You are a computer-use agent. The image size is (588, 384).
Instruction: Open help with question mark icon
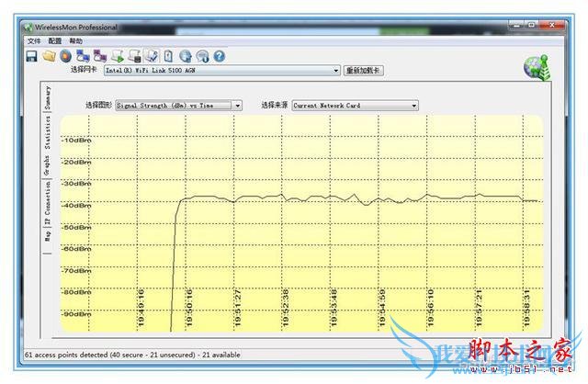tap(220, 56)
